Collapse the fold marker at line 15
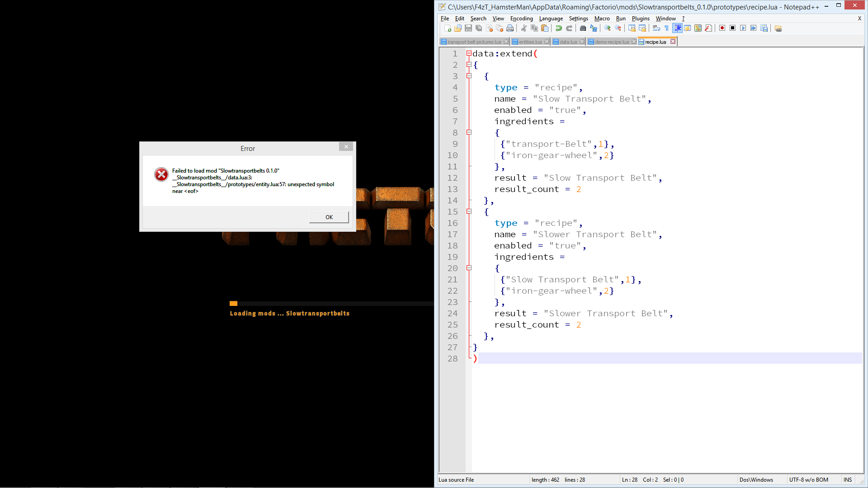Image resolution: width=868 pixels, height=488 pixels. [x=469, y=211]
